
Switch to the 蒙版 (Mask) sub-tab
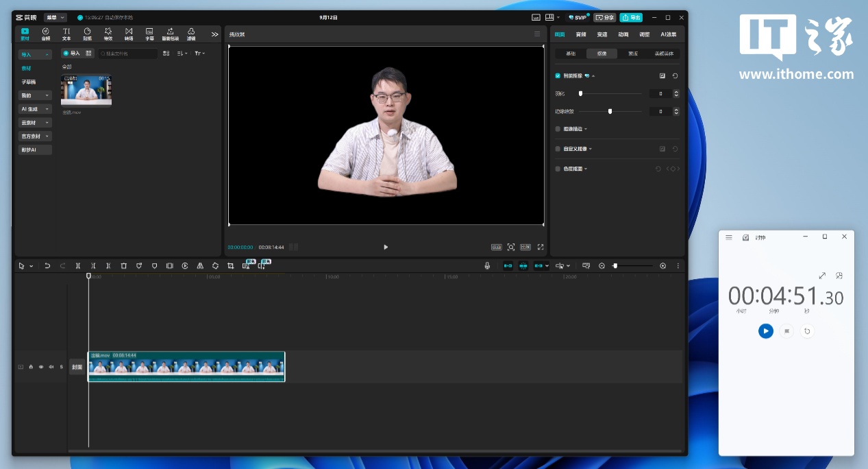(632, 53)
